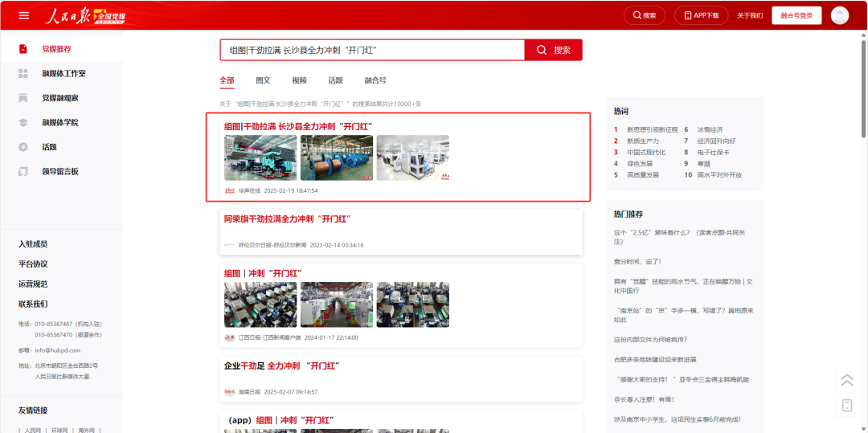Click the 华声在线 source logo icon
868x433 pixels.
coord(229,190)
